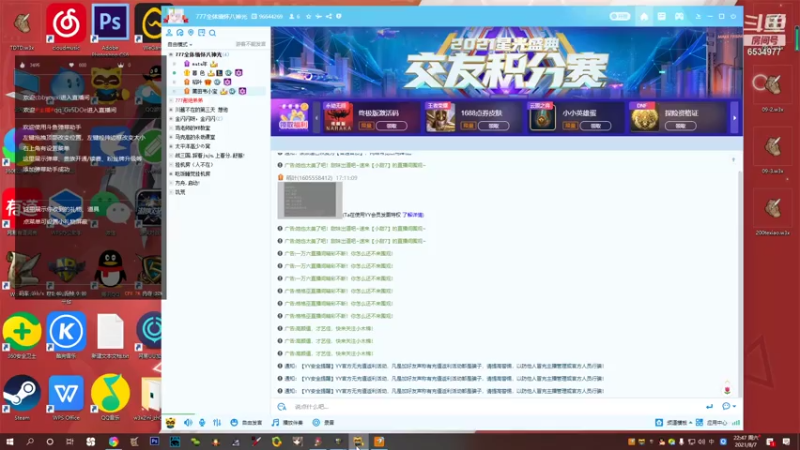Open the 自由模式 mode dropdown
800x450 pixels.
click(x=180, y=44)
